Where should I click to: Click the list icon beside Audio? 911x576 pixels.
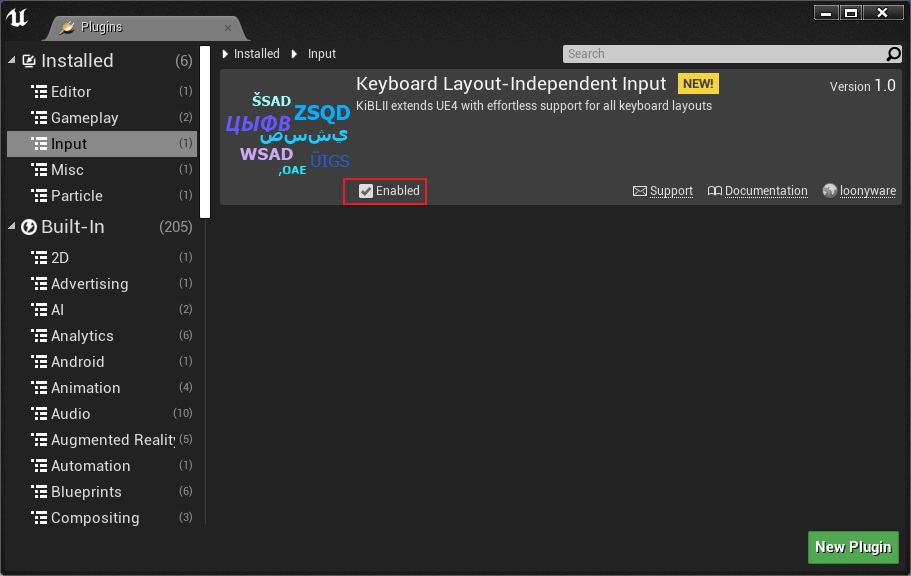click(x=39, y=414)
